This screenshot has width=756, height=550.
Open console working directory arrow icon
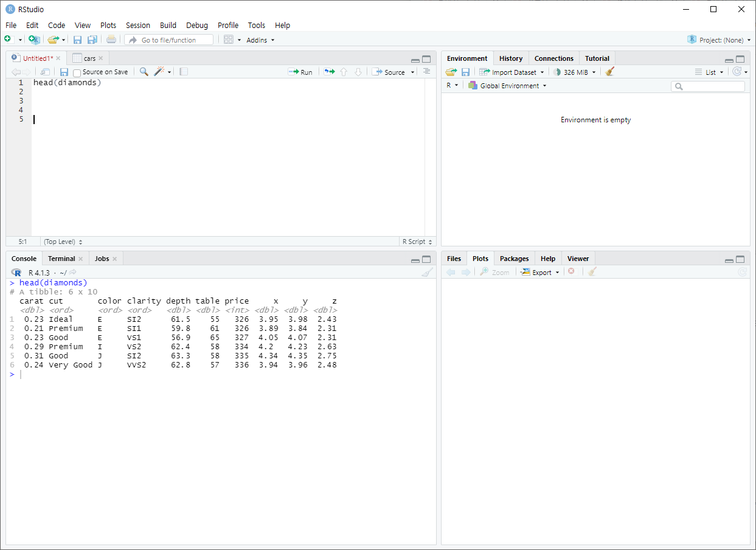pyautogui.click(x=73, y=273)
